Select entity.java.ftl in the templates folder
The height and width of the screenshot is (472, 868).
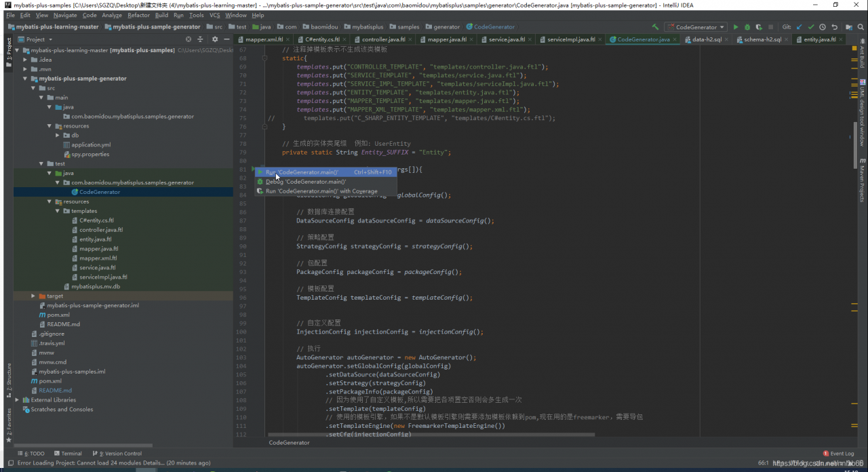96,239
